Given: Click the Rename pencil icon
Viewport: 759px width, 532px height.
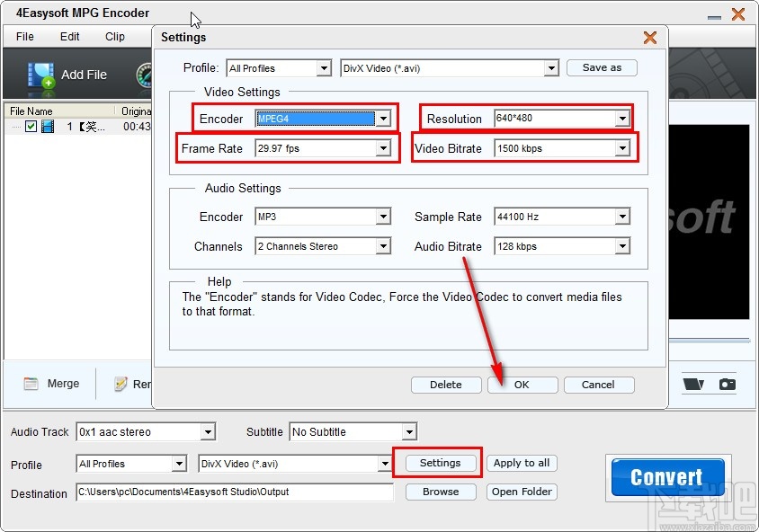Looking at the screenshot, I should pos(121,384).
